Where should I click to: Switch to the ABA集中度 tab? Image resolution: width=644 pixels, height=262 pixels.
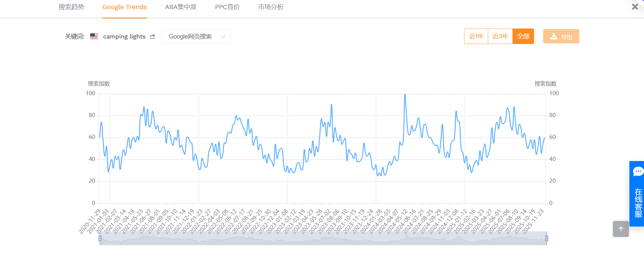[x=181, y=7]
